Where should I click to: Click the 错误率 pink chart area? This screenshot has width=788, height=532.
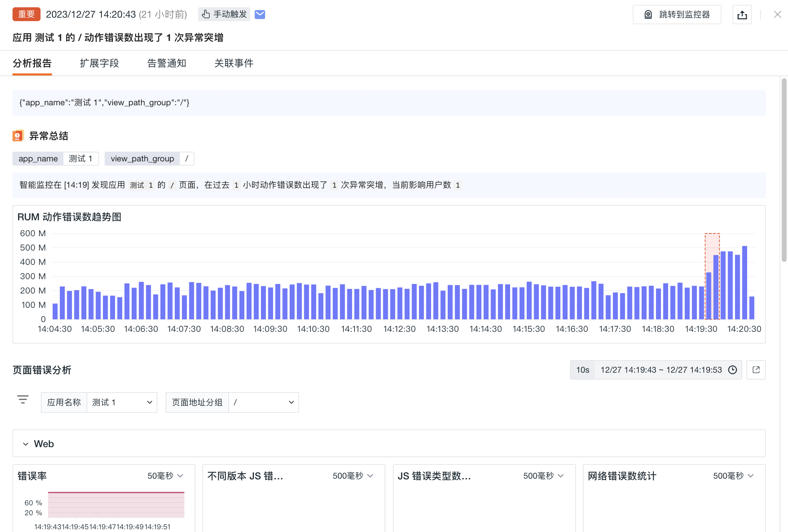click(x=116, y=505)
